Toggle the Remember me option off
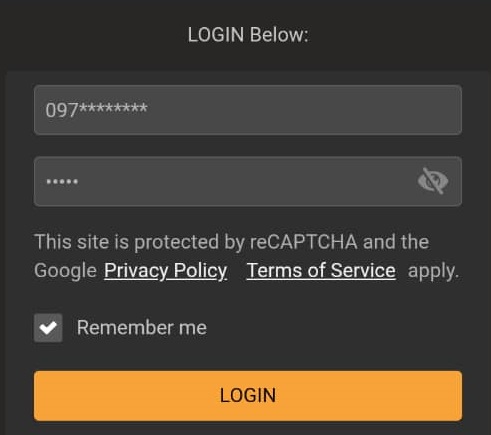 click(x=48, y=328)
